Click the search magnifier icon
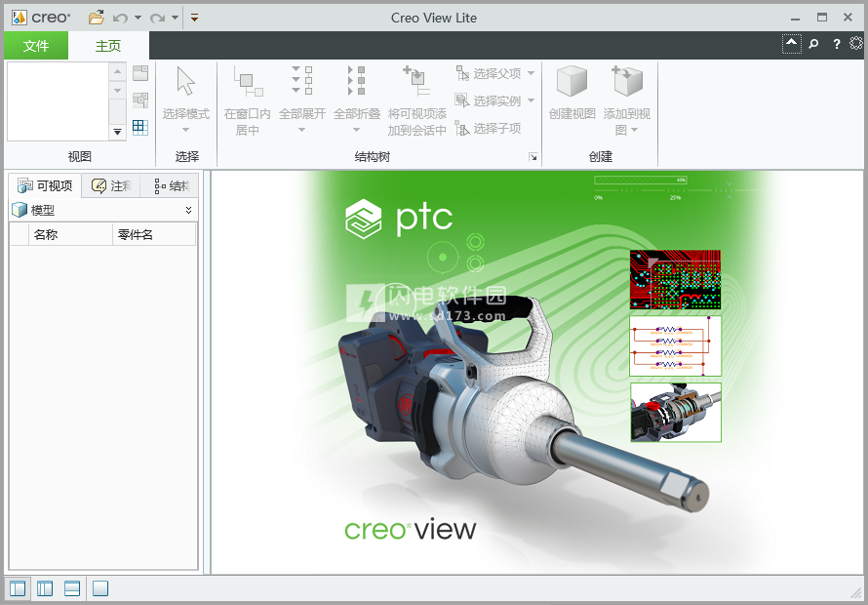Image resolution: width=868 pixels, height=605 pixels. click(x=813, y=43)
